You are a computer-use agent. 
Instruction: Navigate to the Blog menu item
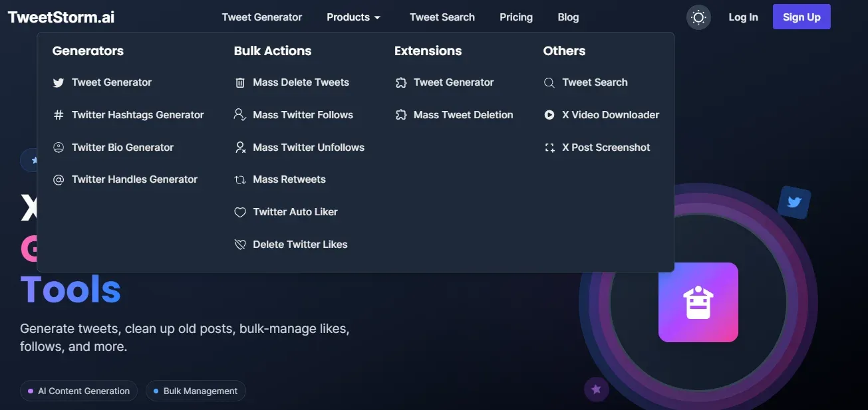pos(568,17)
